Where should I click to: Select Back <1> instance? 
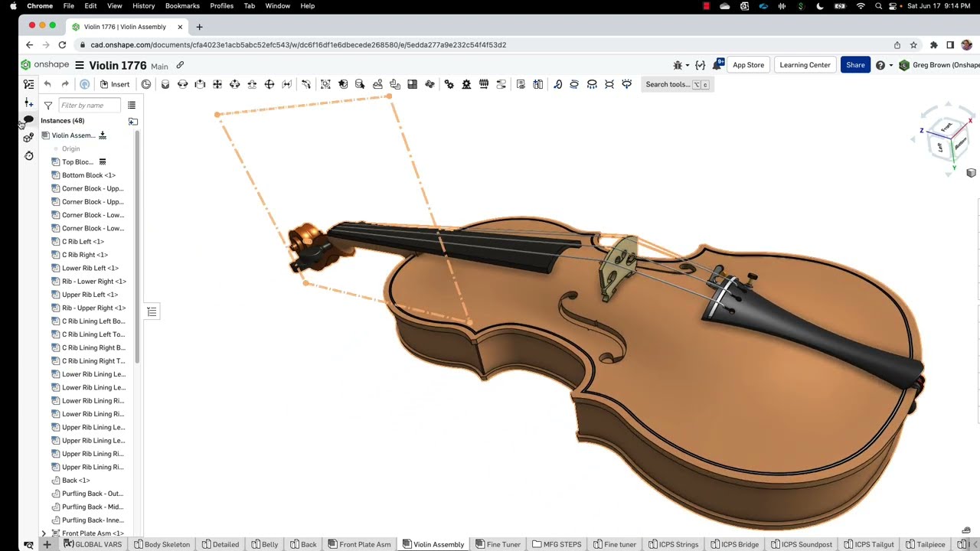[x=76, y=481]
